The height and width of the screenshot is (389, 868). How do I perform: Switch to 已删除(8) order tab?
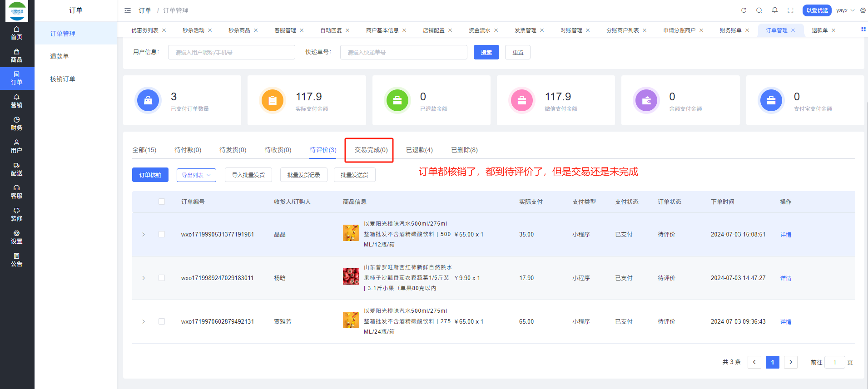point(464,150)
